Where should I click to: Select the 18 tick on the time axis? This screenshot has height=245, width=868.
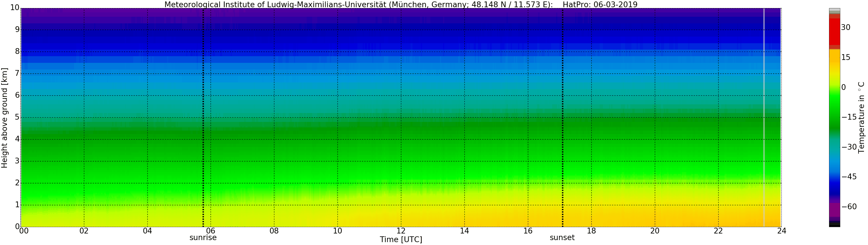tap(591, 231)
